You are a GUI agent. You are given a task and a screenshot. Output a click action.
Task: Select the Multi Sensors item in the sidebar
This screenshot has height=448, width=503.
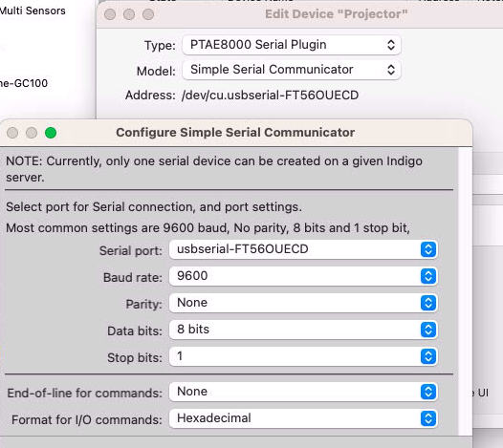point(33,11)
